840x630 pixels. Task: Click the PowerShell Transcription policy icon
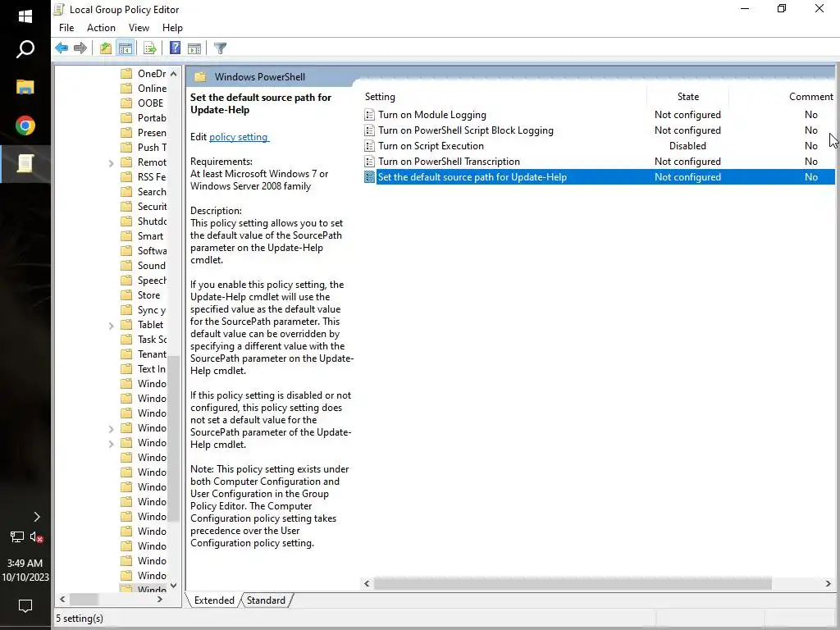tap(369, 162)
